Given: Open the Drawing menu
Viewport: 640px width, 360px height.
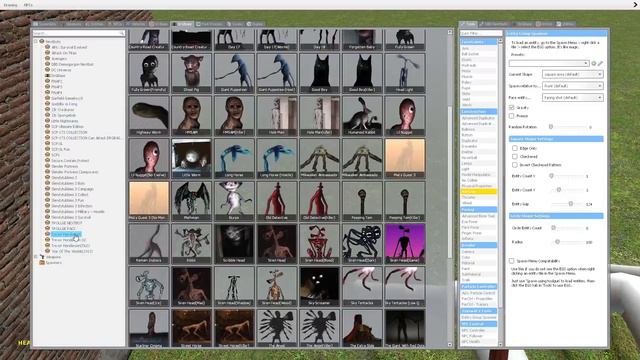Looking at the screenshot, I should coord(11,5).
